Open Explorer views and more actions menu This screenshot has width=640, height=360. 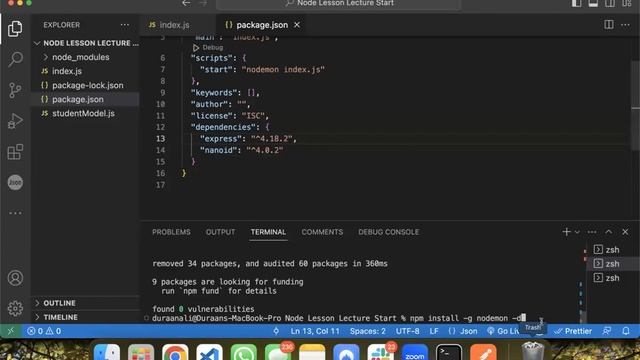pos(124,25)
